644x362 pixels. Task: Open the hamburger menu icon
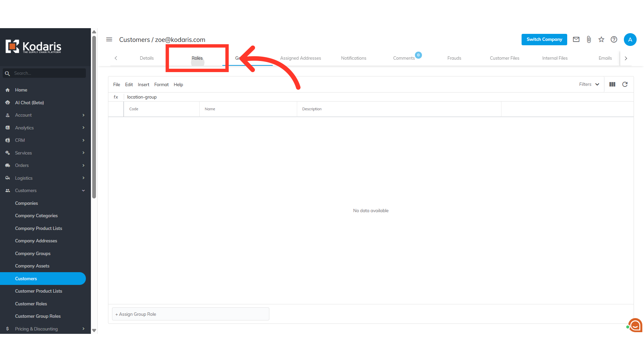[109, 40]
